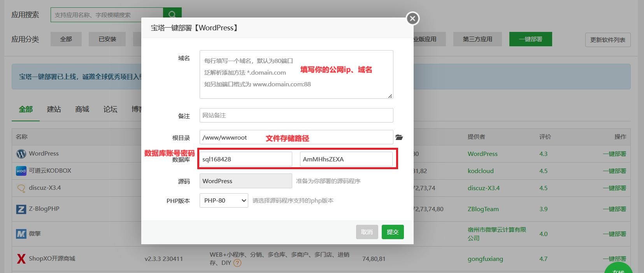Viewport: 644px width, 273px height.
Task: Select the 第三方应用 category filter
Action: [x=477, y=39]
